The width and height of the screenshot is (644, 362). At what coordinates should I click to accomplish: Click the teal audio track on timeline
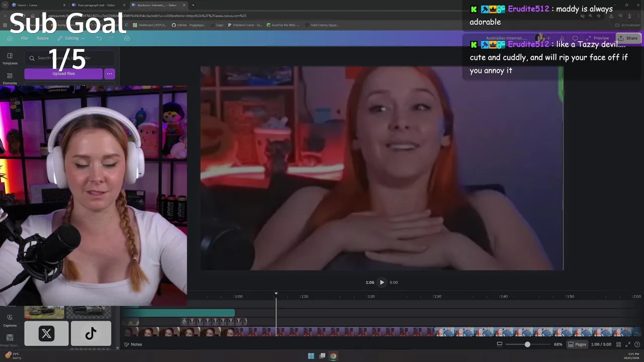(178, 313)
